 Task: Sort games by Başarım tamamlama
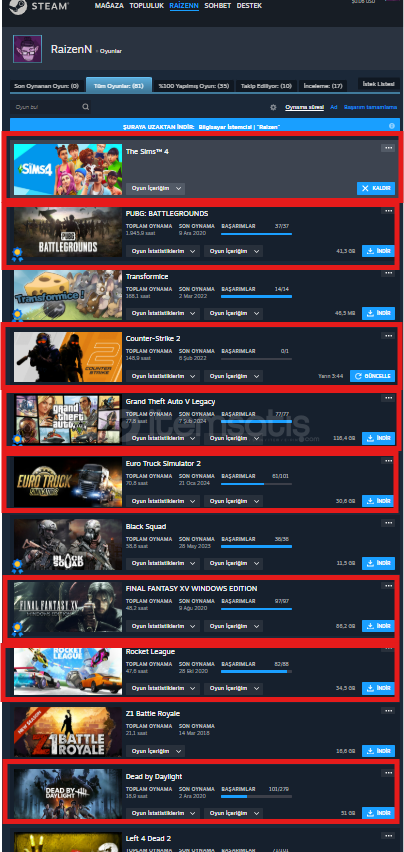(x=371, y=108)
